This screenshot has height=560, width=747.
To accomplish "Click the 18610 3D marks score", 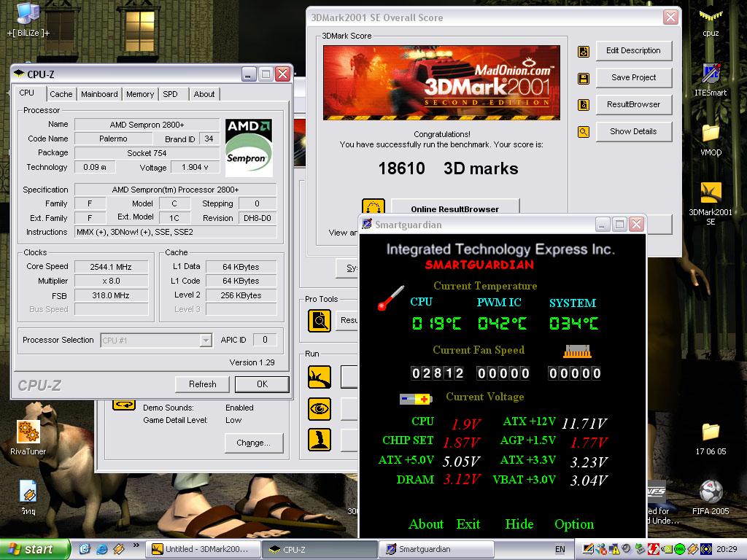I will point(448,168).
